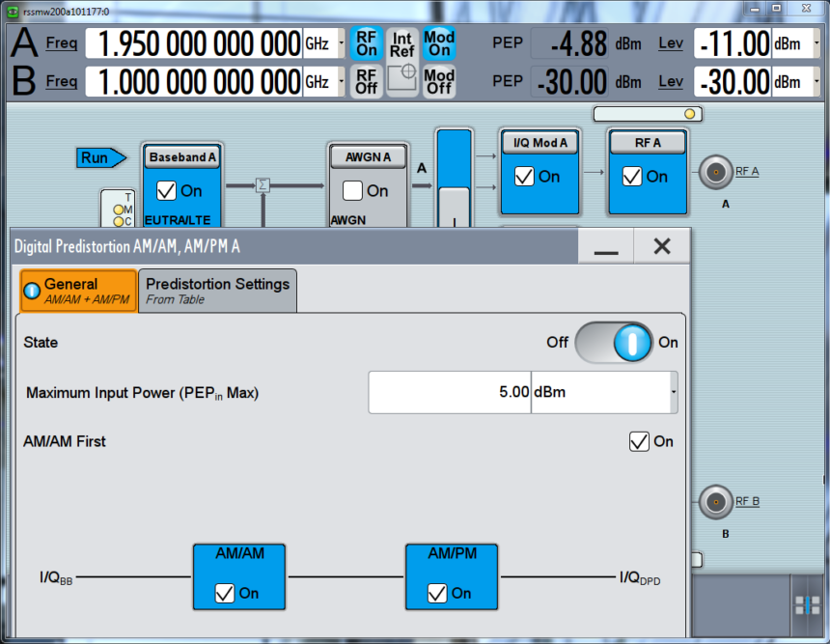This screenshot has height=644, width=830.
Task: Minimize the Digital Predistortion dialog
Action: coord(605,246)
